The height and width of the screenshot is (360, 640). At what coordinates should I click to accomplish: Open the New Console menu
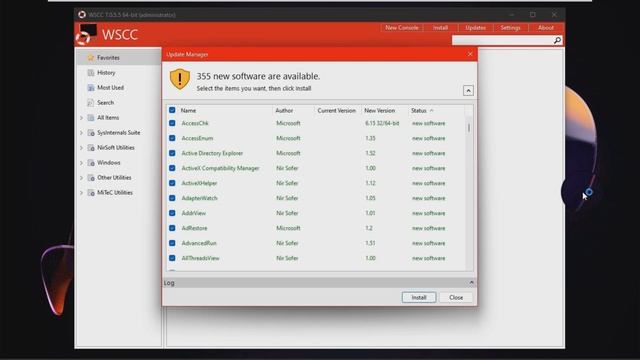(402, 28)
